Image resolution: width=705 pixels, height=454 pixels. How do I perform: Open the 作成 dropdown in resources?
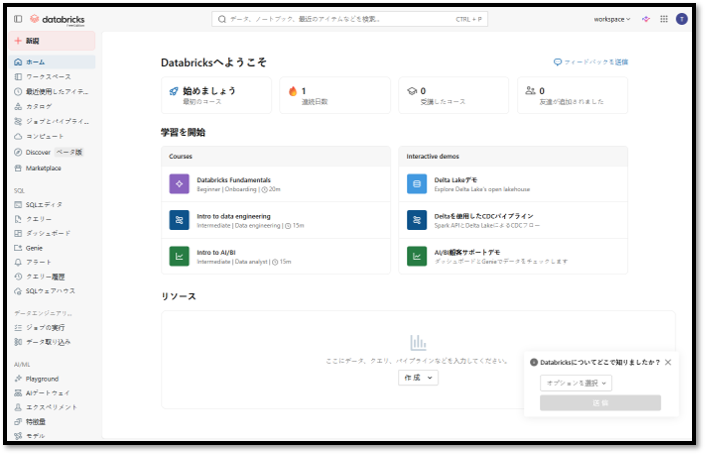[418, 377]
